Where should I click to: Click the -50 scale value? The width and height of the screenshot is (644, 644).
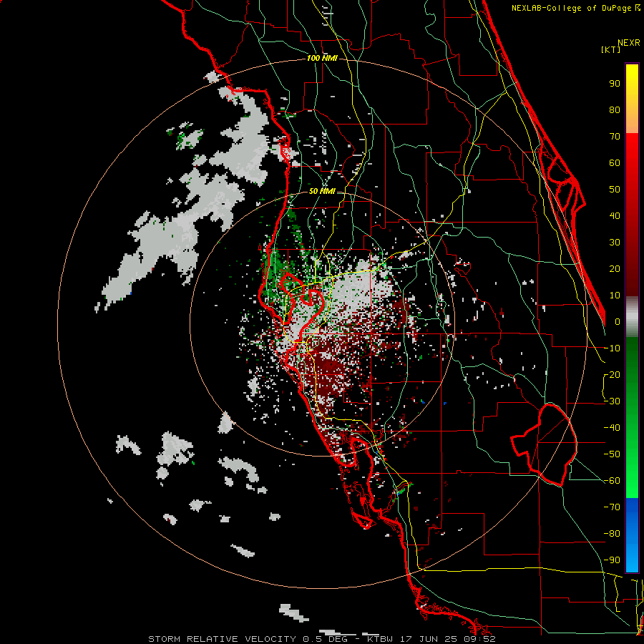point(612,454)
